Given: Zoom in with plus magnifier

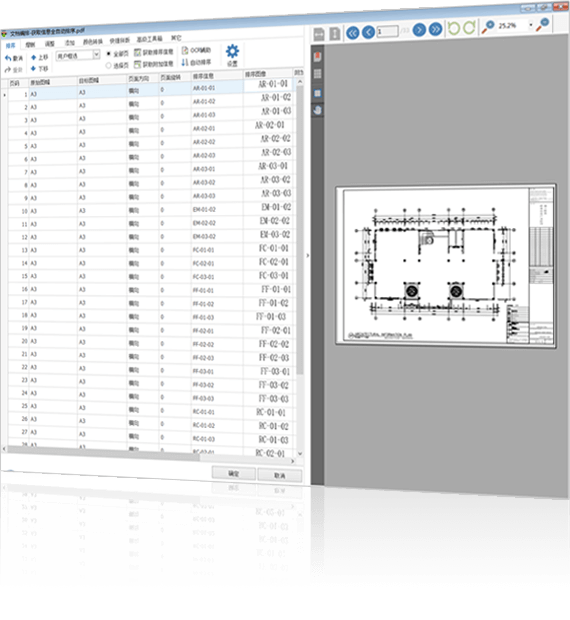Looking at the screenshot, I should point(488,27).
